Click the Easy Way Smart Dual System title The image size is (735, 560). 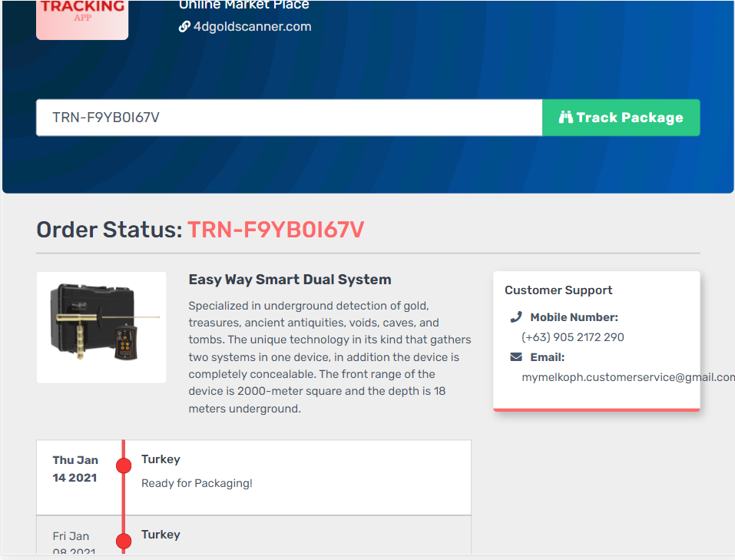coord(290,280)
